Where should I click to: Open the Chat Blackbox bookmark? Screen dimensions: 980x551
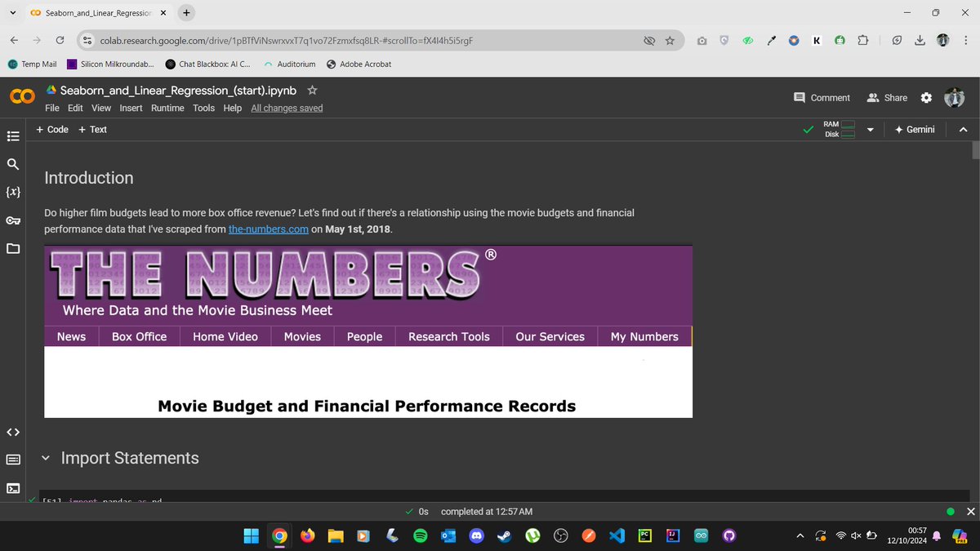(208, 64)
